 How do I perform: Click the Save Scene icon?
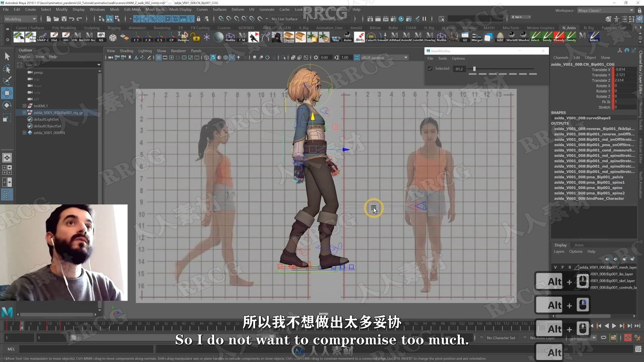pos(64,19)
